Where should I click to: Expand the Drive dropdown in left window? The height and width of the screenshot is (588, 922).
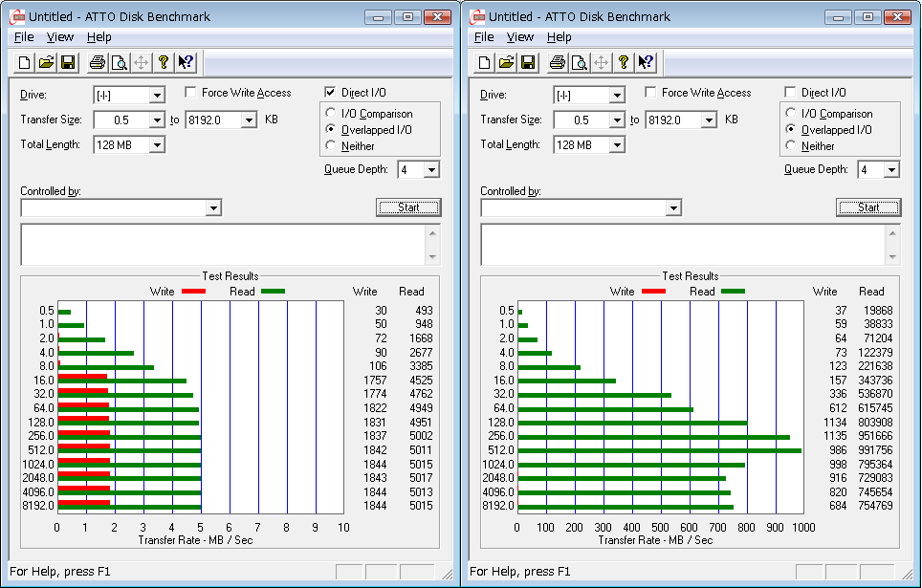click(x=157, y=96)
